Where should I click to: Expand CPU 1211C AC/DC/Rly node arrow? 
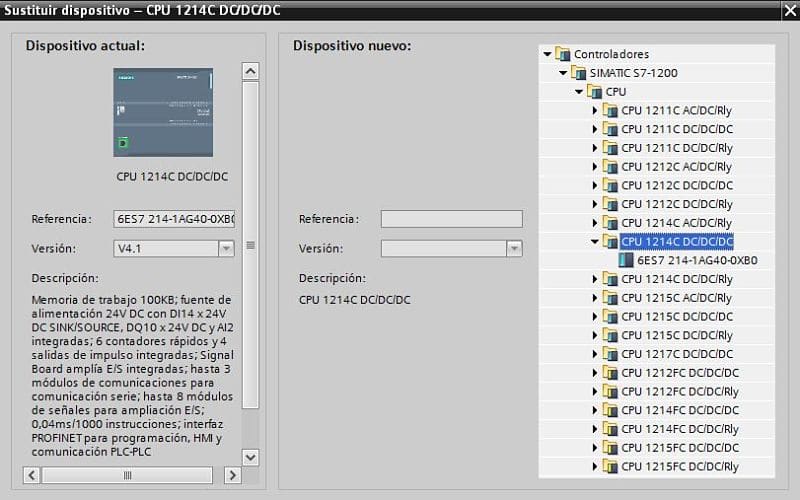pyautogui.click(x=595, y=110)
